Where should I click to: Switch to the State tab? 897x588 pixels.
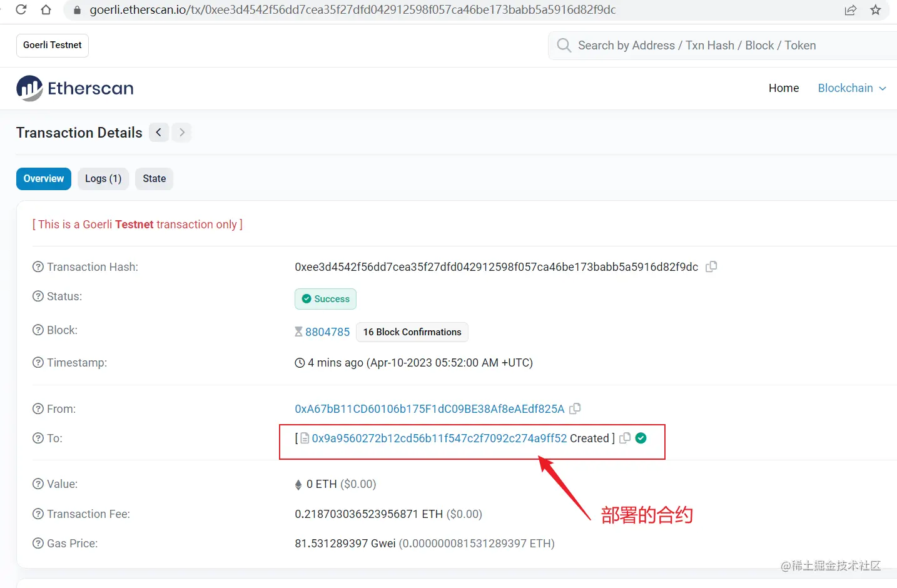[154, 178]
